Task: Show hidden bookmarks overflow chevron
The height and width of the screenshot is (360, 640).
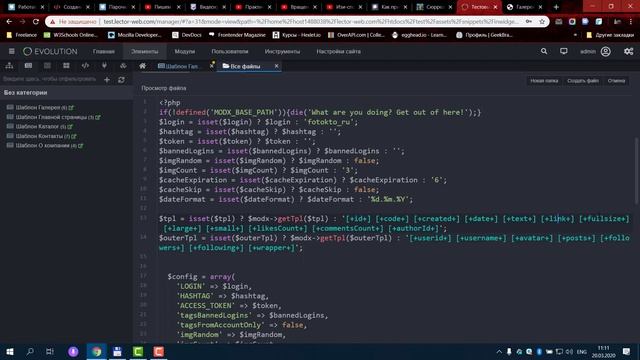Action: 576,35
